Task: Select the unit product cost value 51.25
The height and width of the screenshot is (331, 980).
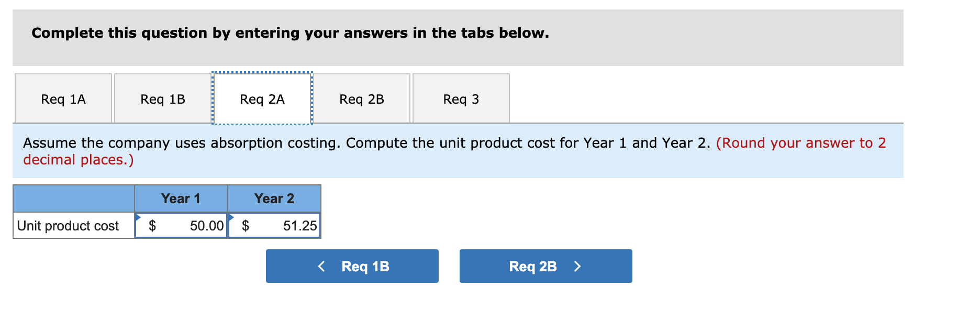Action: tap(297, 226)
